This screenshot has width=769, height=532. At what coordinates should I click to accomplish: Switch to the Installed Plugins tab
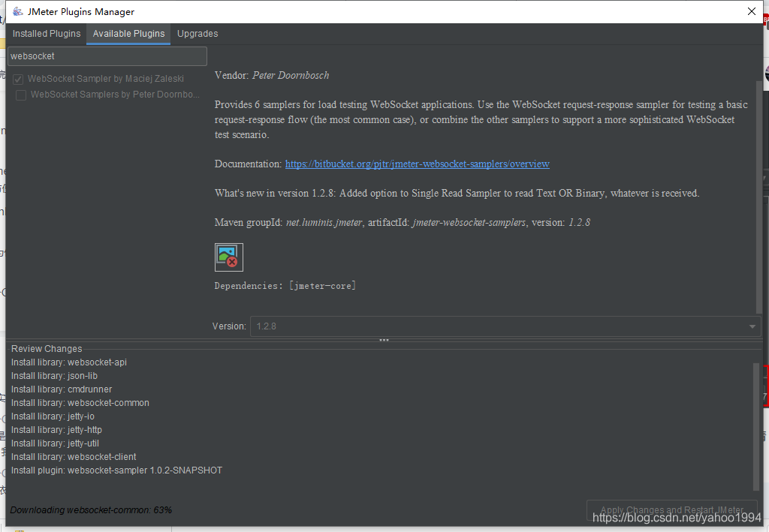(x=47, y=34)
